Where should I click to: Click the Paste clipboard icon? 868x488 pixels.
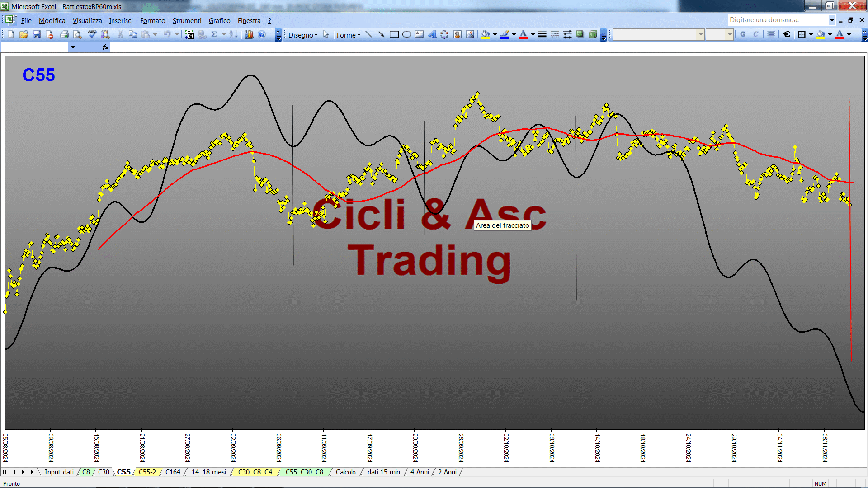[146, 34]
